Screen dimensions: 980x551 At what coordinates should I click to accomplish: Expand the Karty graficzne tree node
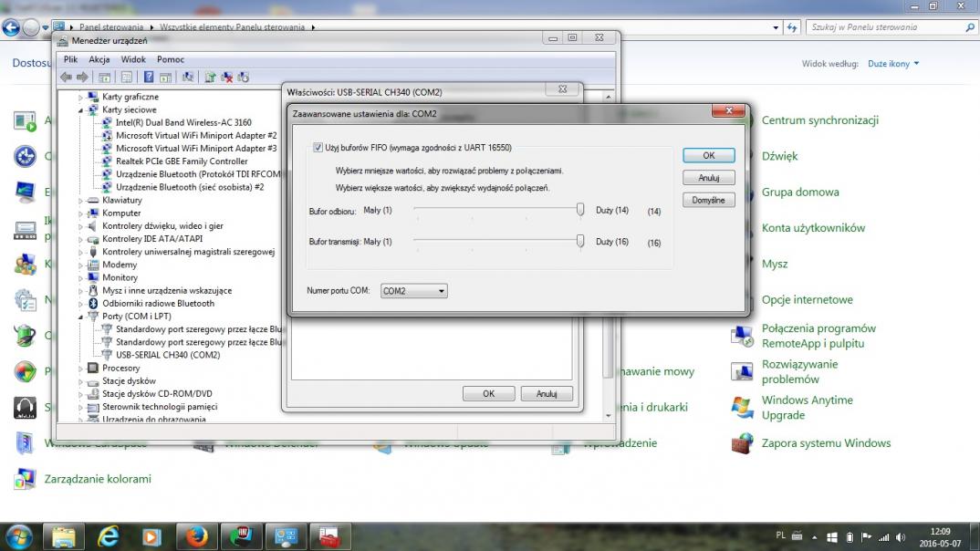coord(80,97)
